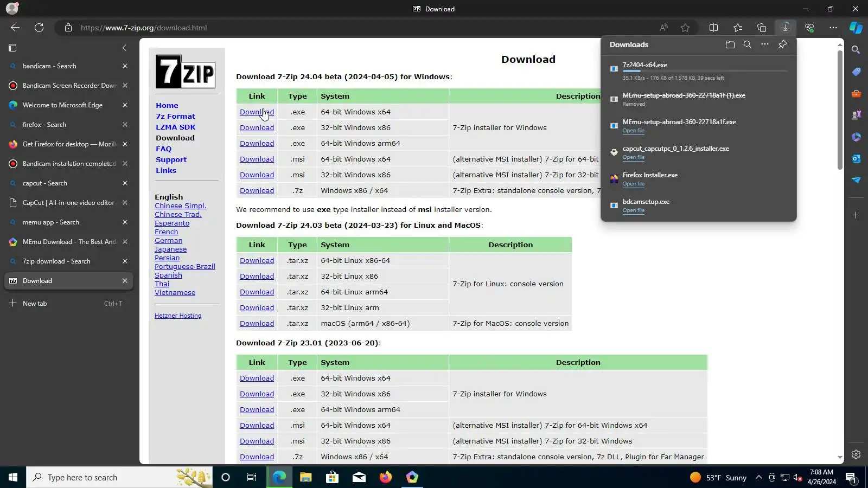868x488 pixels.
Task: Customize sidebar with plus icon
Action: (856, 215)
